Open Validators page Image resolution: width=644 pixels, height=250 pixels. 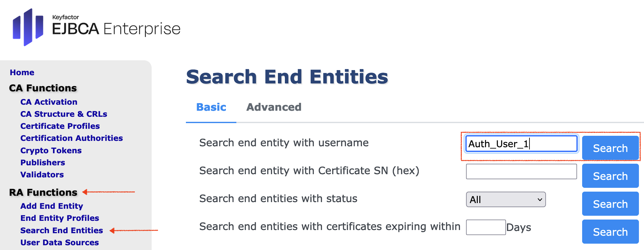pos(42,174)
